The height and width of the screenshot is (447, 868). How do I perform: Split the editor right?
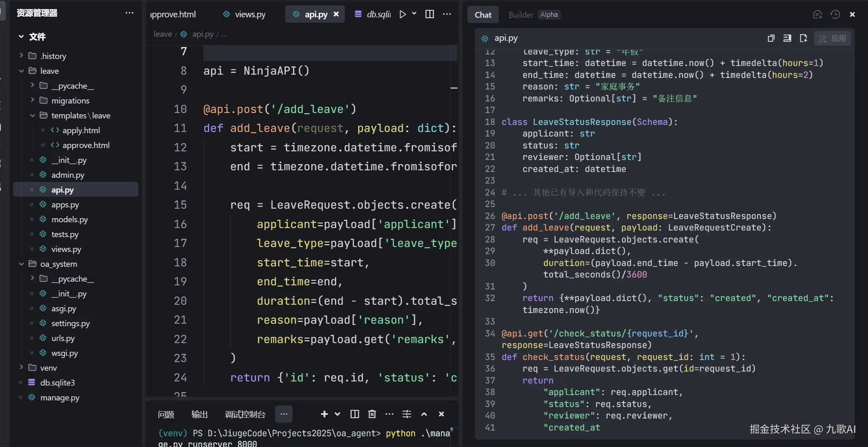pos(429,14)
